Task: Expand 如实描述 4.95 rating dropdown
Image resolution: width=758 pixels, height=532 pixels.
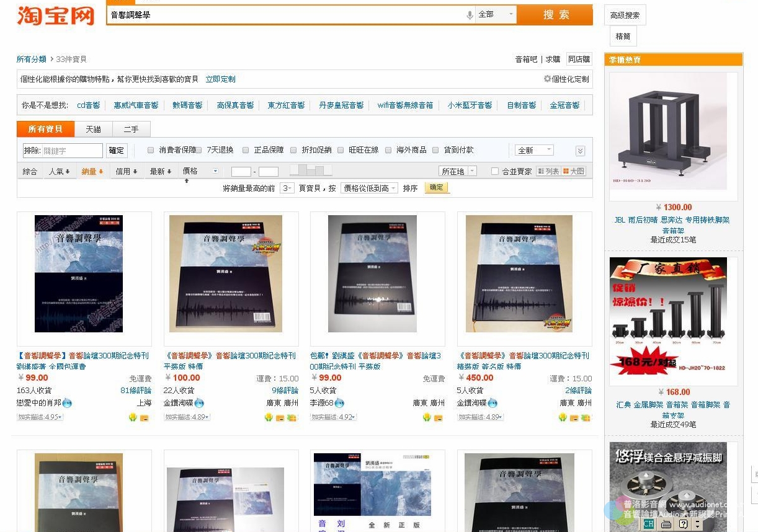Action: tap(40, 417)
